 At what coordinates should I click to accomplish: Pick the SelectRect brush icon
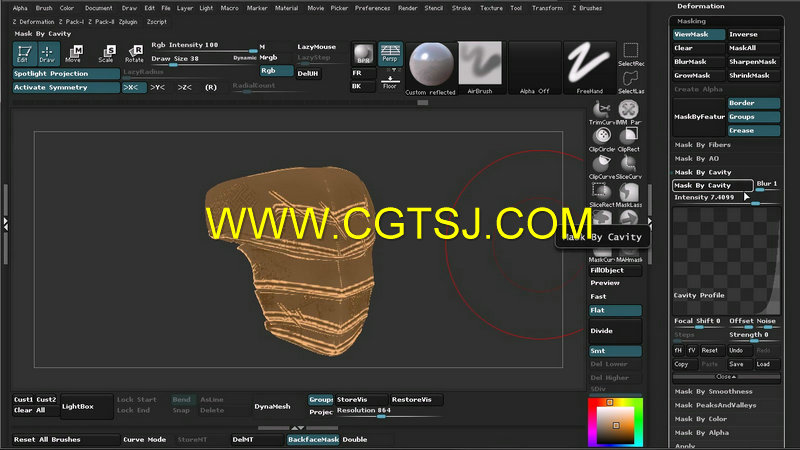[x=631, y=55]
